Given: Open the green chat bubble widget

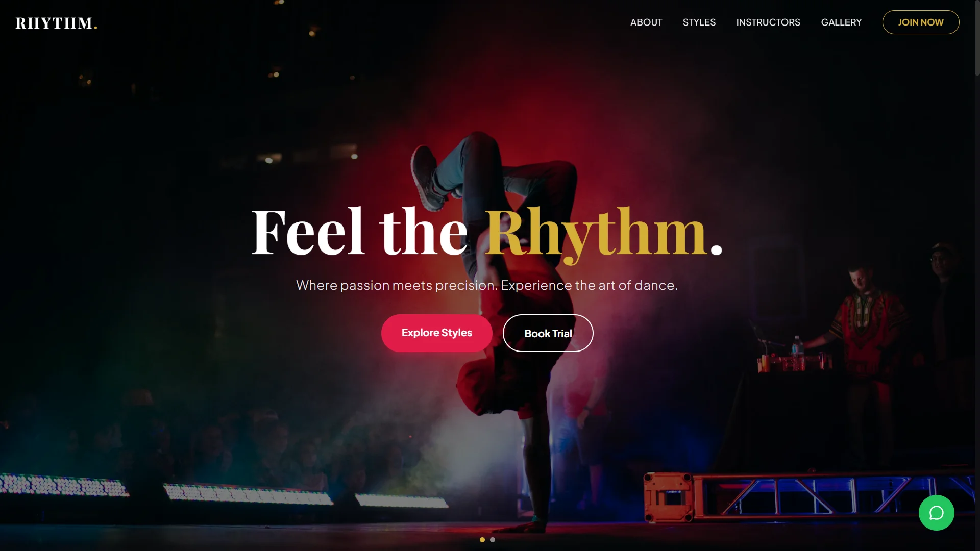Looking at the screenshot, I should [x=936, y=513].
